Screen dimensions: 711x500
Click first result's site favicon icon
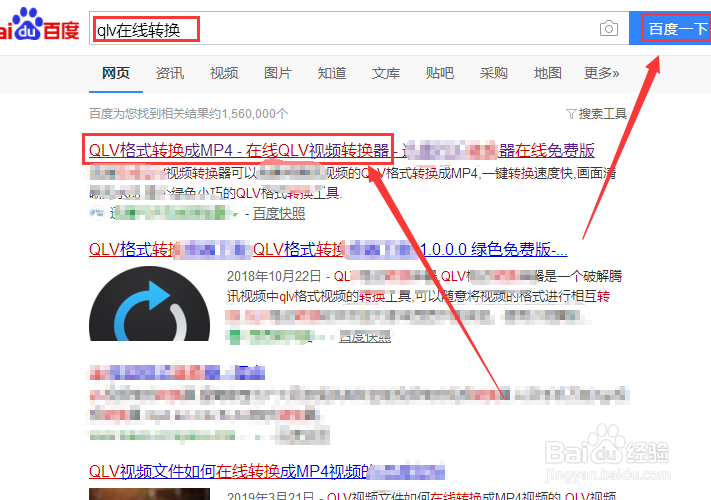[x=97, y=213]
